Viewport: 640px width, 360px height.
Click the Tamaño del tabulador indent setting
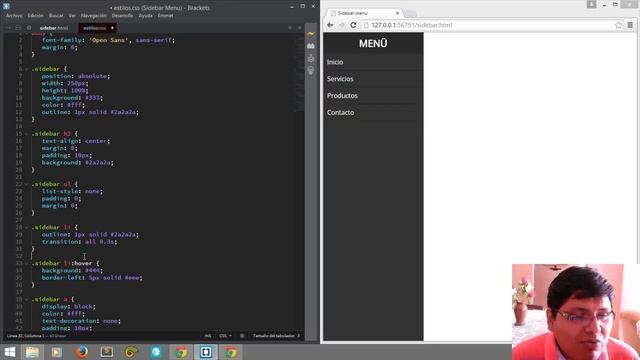tap(276, 336)
